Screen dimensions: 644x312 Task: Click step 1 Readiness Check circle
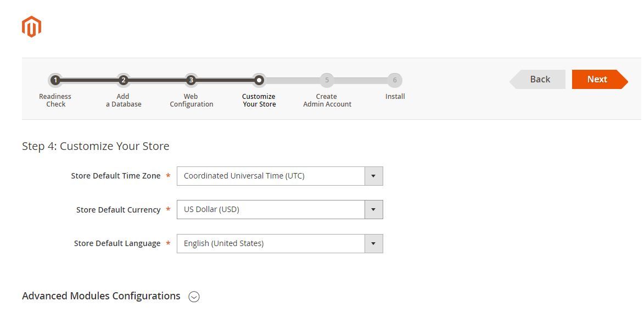(55, 80)
